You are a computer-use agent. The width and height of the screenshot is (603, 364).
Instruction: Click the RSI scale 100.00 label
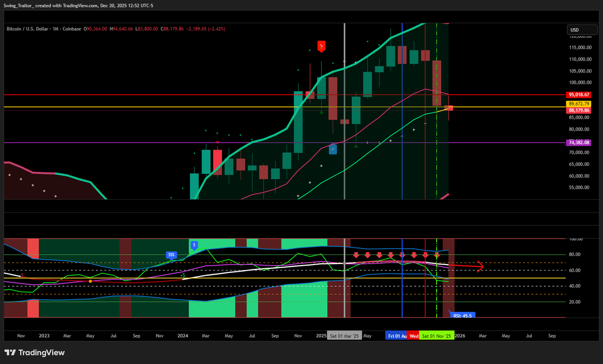577,239
